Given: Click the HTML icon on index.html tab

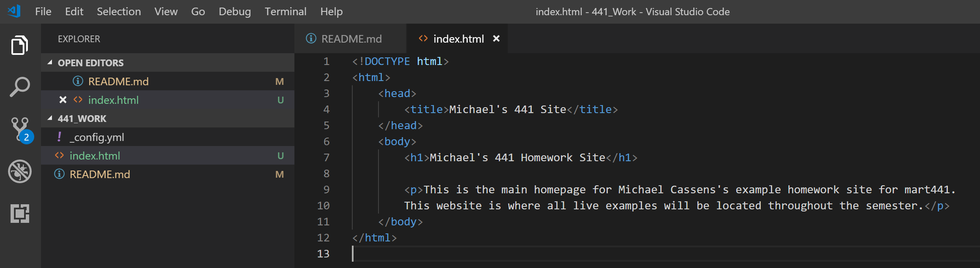Looking at the screenshot, I should pyautogui.click(x=423, y=38).
